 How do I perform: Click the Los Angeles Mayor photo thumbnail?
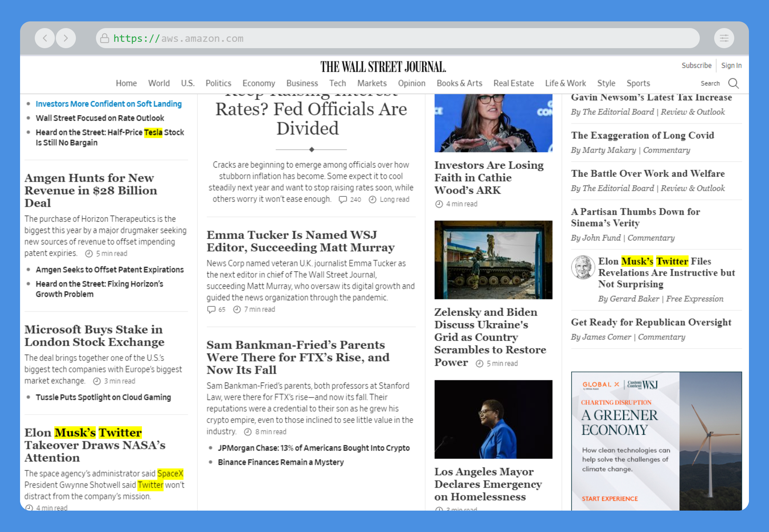pos(493,419)
